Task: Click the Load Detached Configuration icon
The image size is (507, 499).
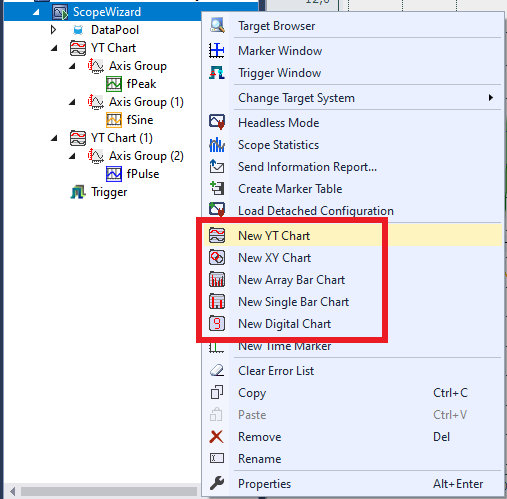Action: pyautogui.click(x=217, y=210)
